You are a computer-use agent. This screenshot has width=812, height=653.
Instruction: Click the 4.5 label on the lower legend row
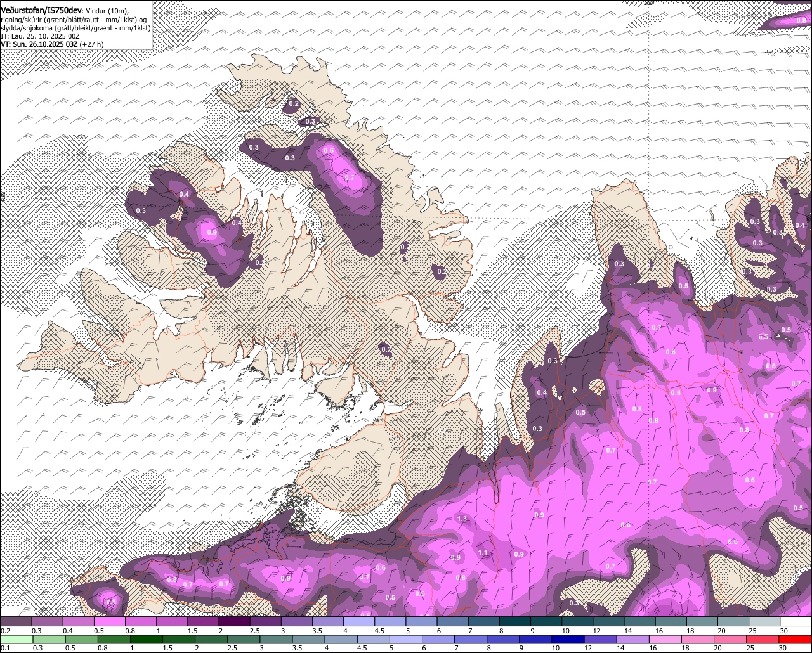click(x=362, y=649)
